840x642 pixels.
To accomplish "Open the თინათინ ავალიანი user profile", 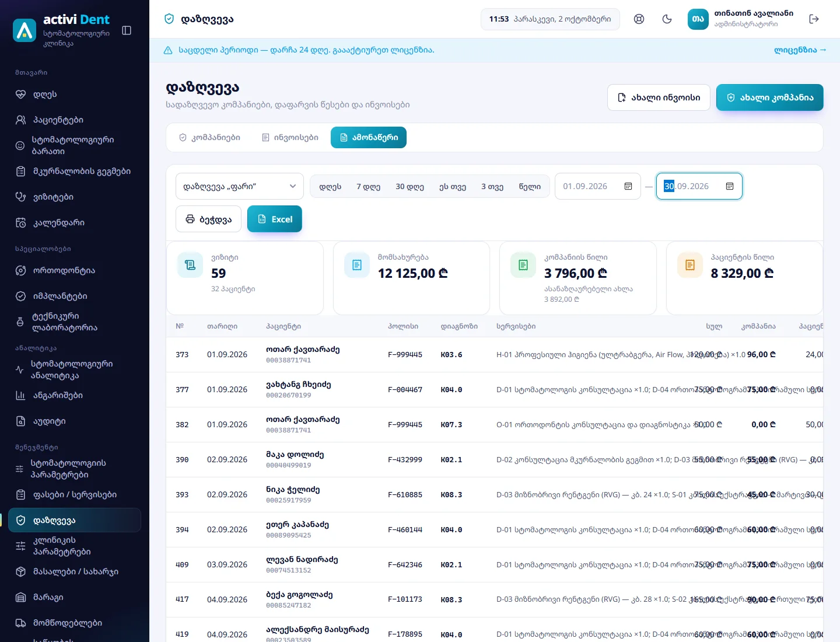I will [x=741, y=19].
